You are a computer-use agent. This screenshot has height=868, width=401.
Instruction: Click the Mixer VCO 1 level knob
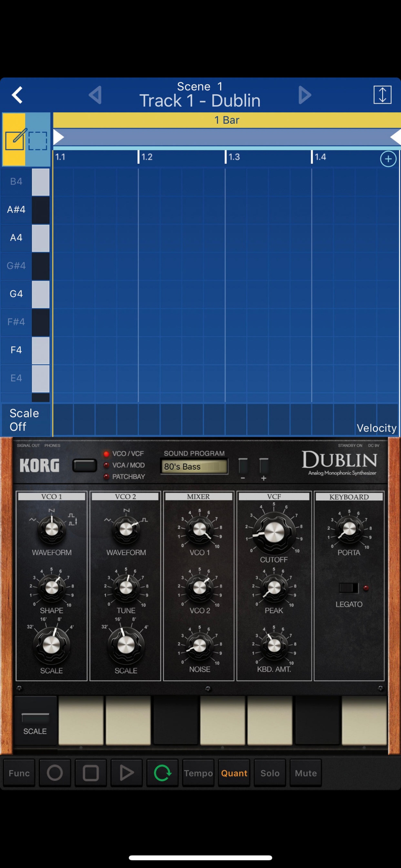(x=199, y=529)
